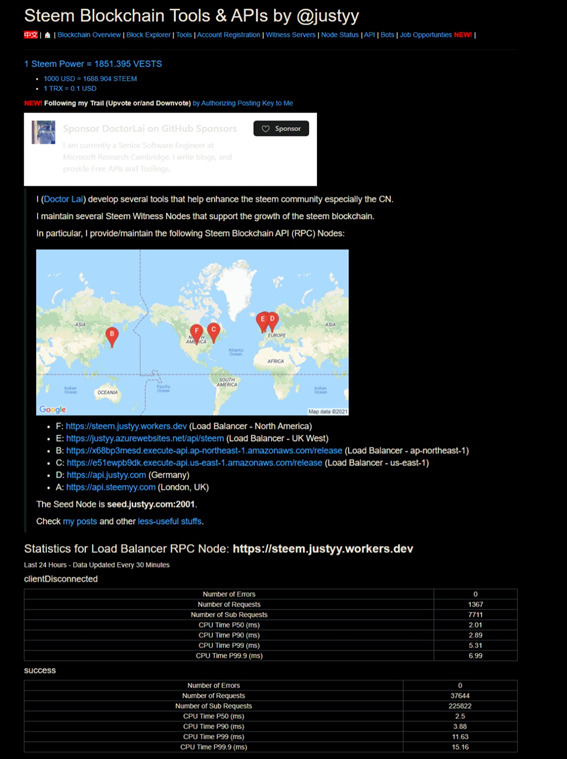Click the success section heading
Image resolution: width=567 pixels, height=759 pixels.
(40, 670)
